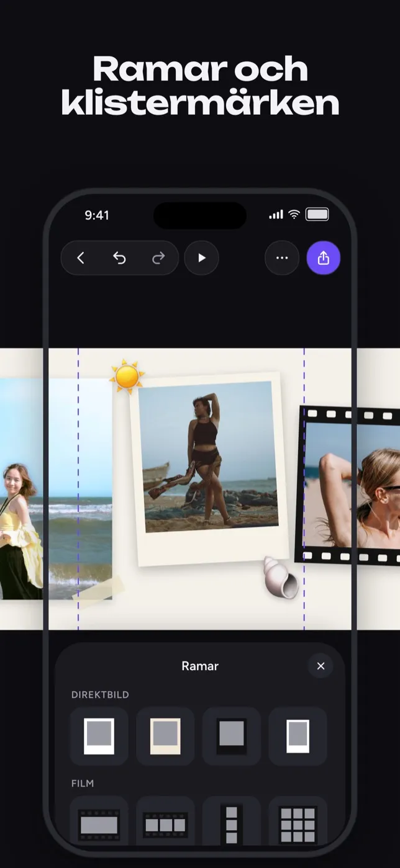This screenshot has height=868, width=400.
Task: Undo the last edit
Action: pyautogui.click(x=119, y=258)
